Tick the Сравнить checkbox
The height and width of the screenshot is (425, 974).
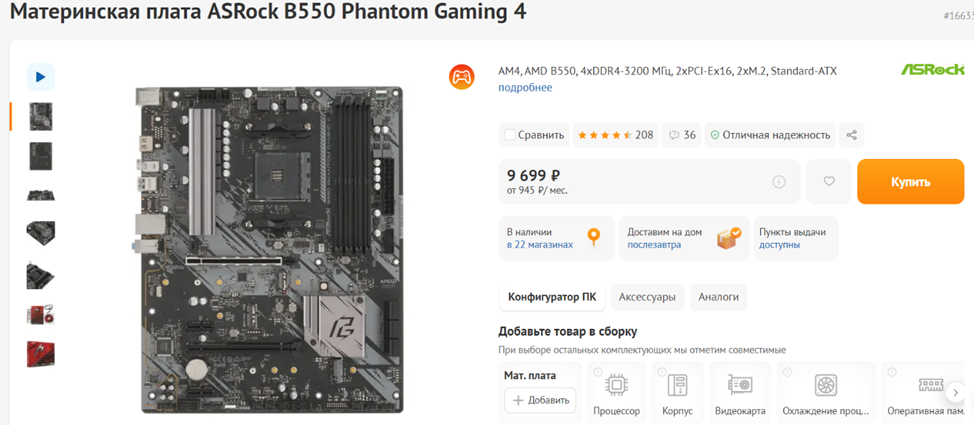(510, 135)
